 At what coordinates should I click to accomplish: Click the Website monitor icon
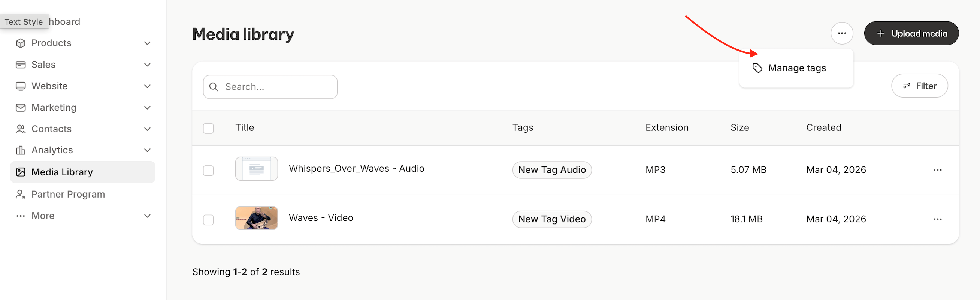coord(21,86)
